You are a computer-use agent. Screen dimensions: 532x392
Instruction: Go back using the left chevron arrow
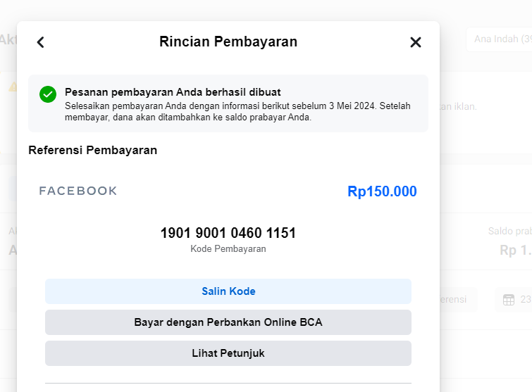click(41, 42)
